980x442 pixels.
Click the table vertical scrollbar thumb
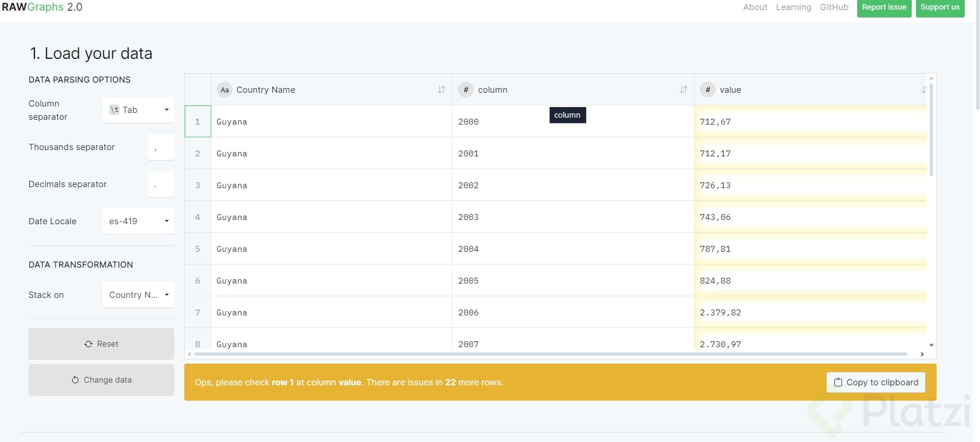(x=931, y=129)
